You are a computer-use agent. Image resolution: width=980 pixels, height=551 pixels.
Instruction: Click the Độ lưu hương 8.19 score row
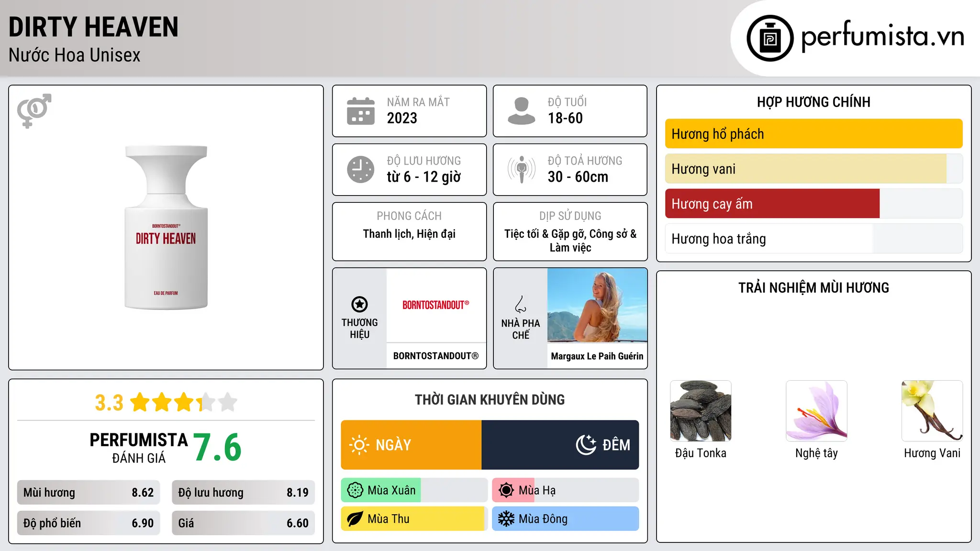(x=244, y=493)
